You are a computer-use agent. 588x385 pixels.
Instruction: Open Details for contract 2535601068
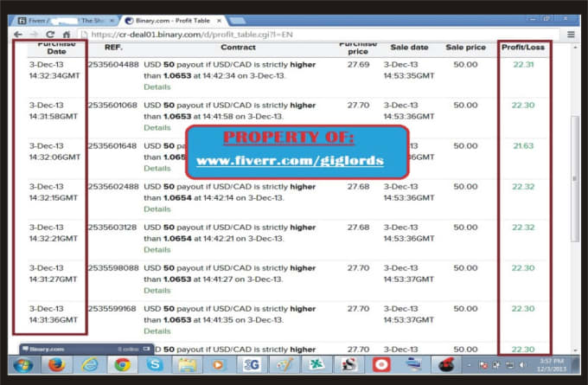[157, 127]
